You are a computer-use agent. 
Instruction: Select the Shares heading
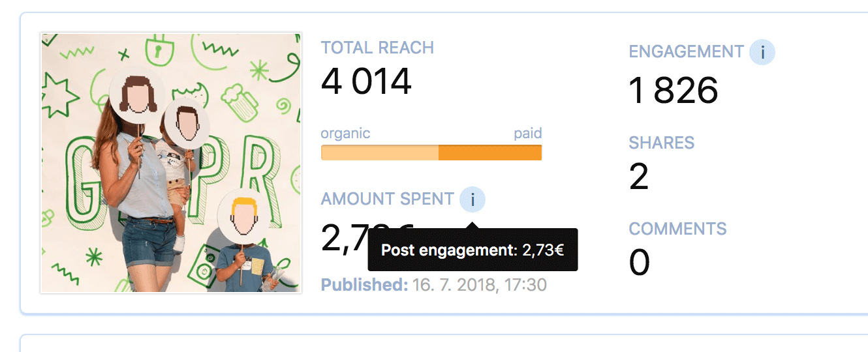point(661,143)
